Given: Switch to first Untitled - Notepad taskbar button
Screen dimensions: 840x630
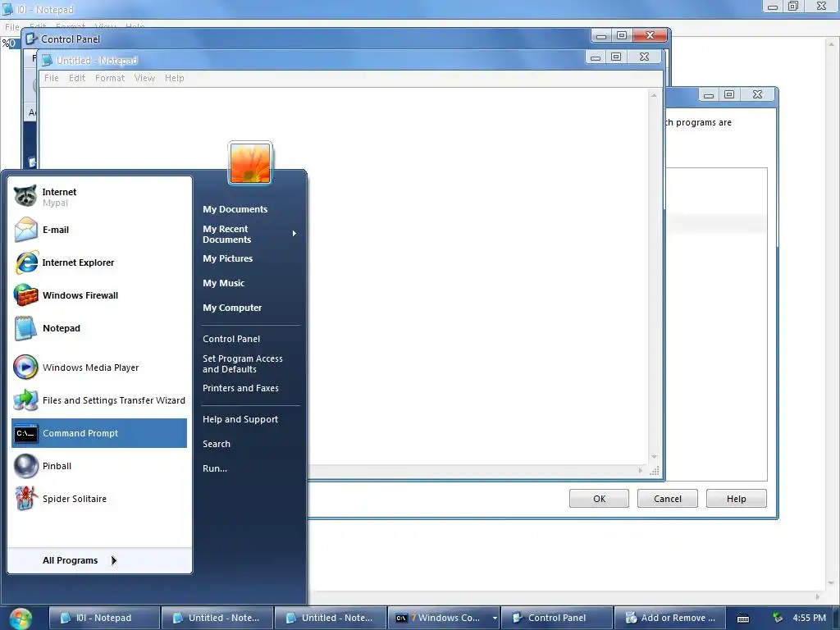Looking at the screenshot, I should click(217, 619).
